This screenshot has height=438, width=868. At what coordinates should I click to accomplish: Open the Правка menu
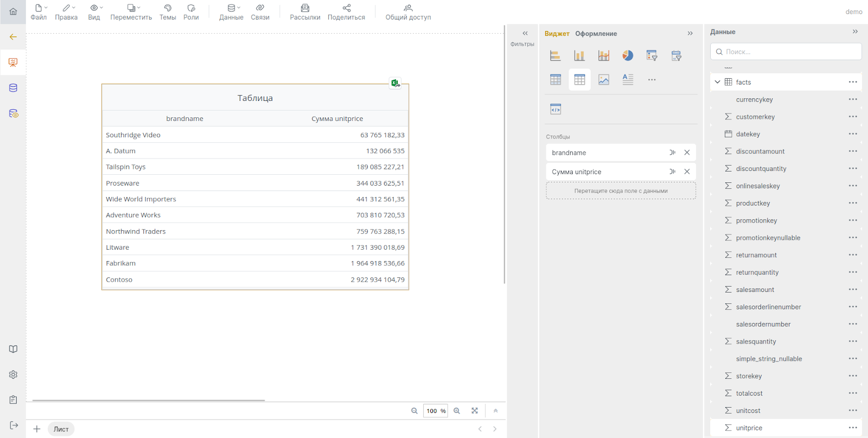point(66,12)
